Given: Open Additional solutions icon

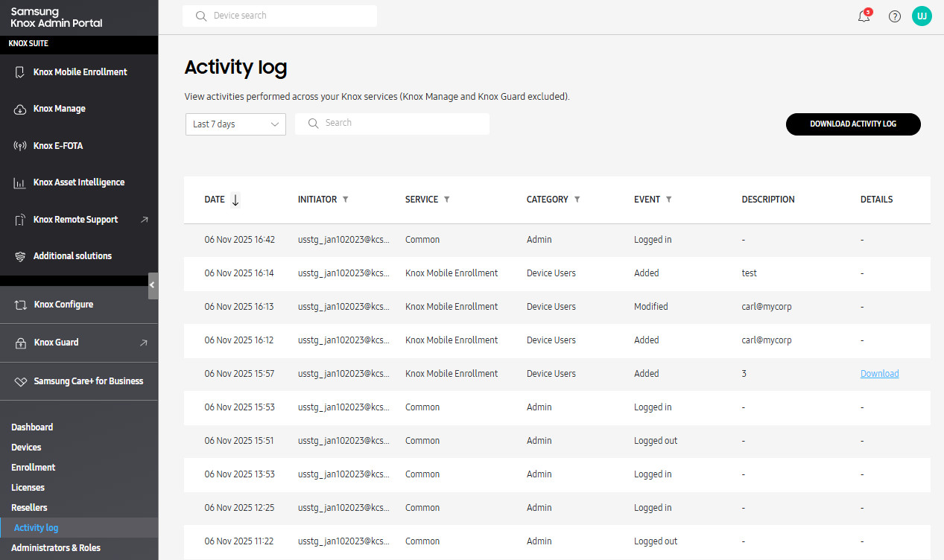Looking at the screenshot, I should click(19, 255).
